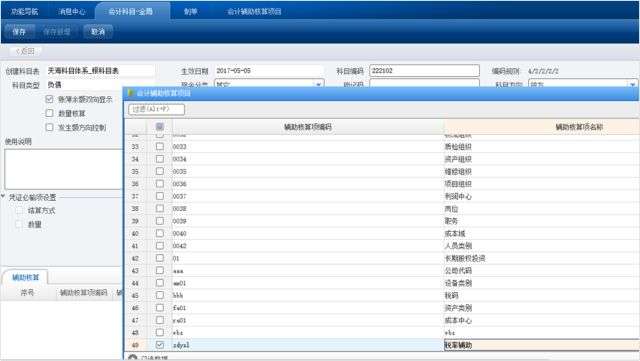Select the 利润中心 cell
Image resolution: width=640 pixels, height=361 pixels.
pos(541,196)
